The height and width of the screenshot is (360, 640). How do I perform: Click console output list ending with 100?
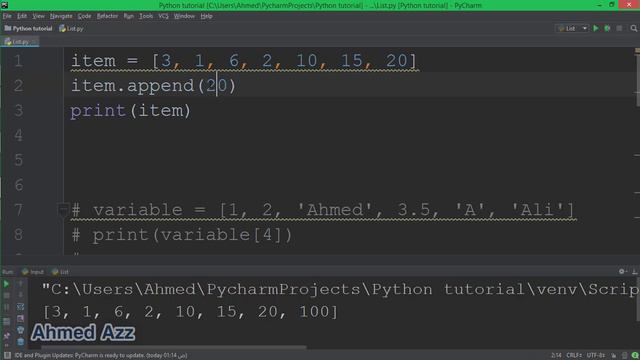(191, 312)
